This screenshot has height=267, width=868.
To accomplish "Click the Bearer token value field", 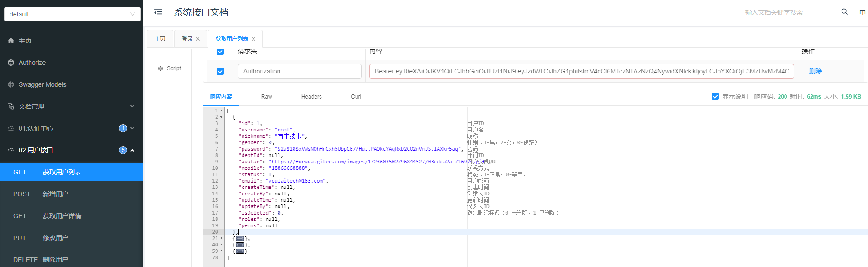I will coord(582,71).
